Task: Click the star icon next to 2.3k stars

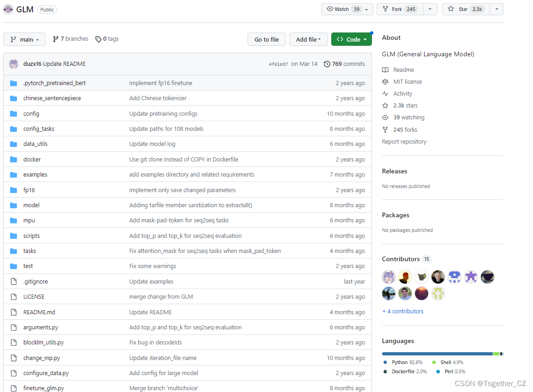Action: point(385,105)
